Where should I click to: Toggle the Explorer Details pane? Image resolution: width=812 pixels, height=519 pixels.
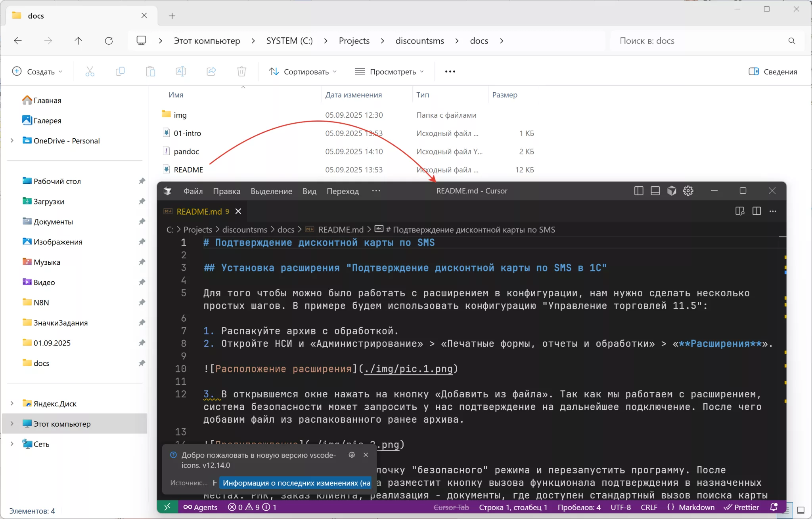[x=773, y=72]
